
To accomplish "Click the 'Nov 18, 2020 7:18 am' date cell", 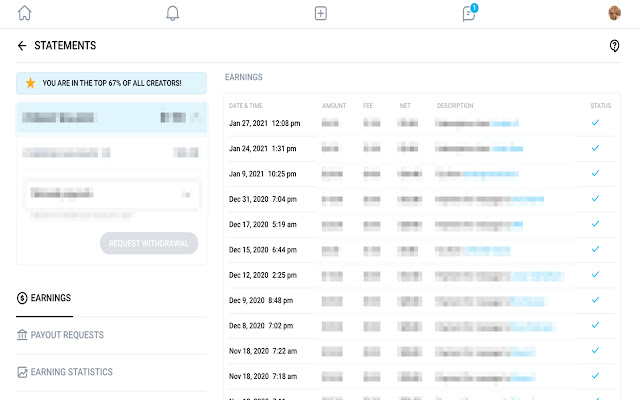I will pos(263,376).
